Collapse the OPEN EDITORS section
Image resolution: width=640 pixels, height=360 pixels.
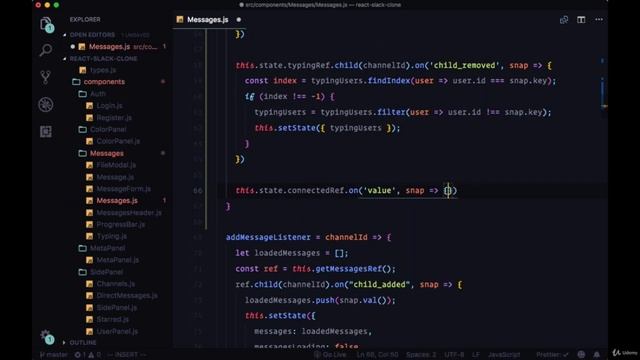92,35
